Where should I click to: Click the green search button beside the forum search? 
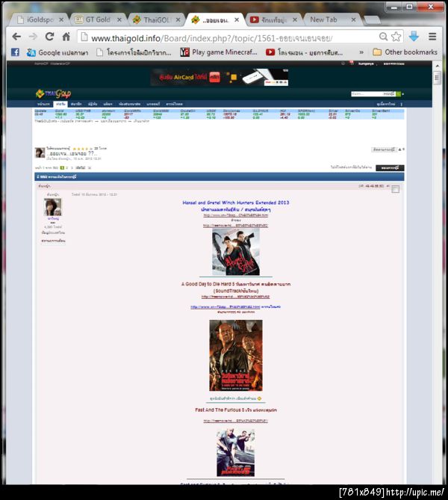coord(399,94)
